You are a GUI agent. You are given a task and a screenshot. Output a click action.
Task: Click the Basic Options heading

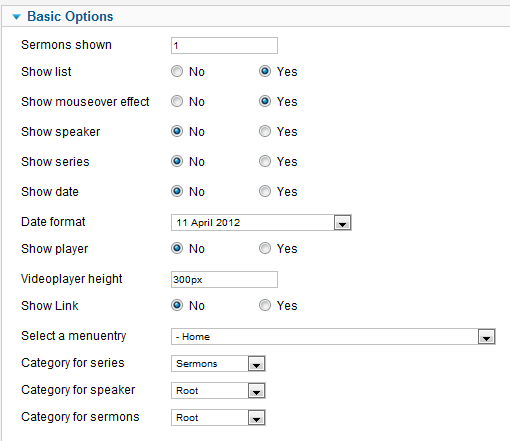70,16
